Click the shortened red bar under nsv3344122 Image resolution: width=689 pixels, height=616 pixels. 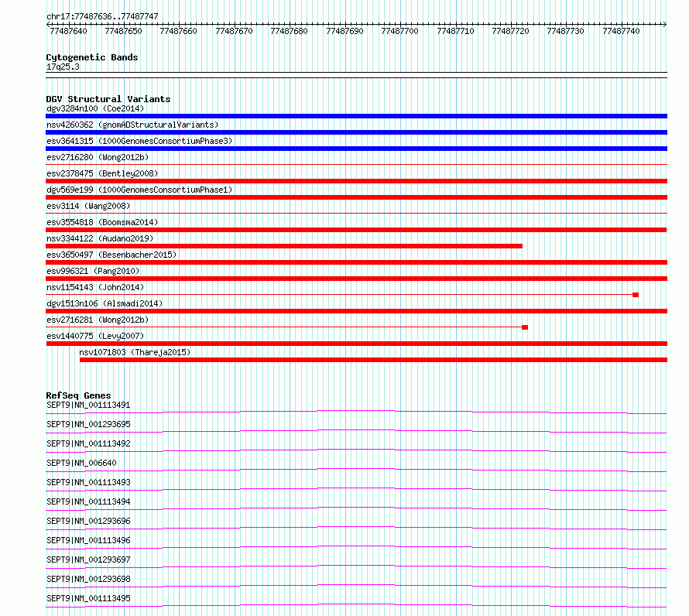284,246
